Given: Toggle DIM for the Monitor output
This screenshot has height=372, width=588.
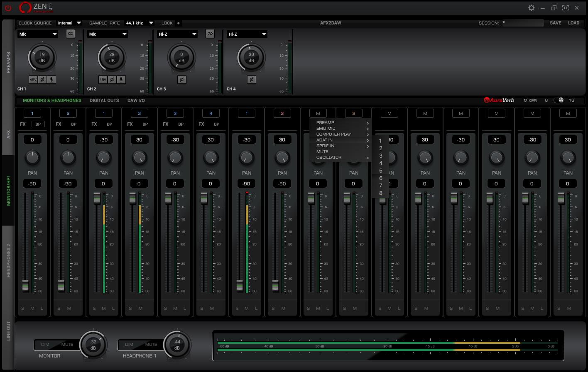Looking at the screenshot, I should pos(45,345).
